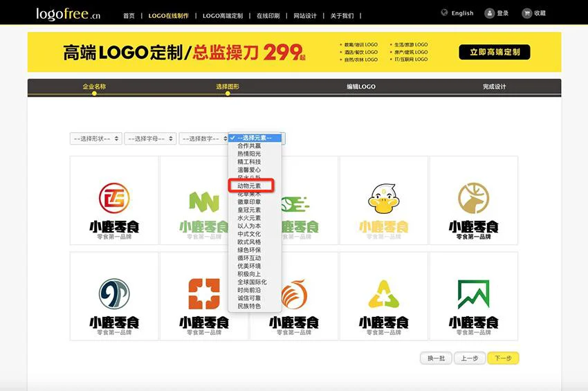Screen dimensions: 588x391
Task: Select the dark blue swirl logo design
Action: (x=114, y=296)
